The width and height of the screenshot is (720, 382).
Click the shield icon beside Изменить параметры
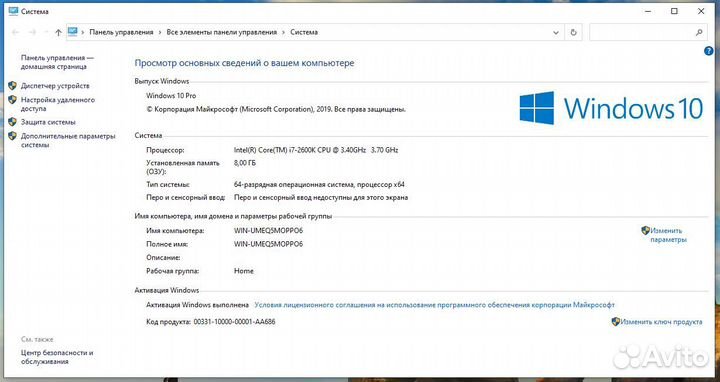(x=645, y=230)
